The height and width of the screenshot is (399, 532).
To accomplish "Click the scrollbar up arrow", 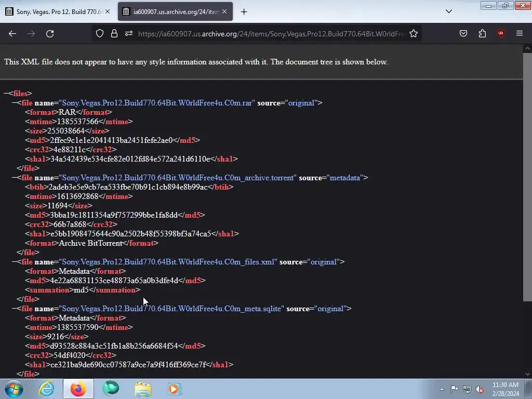I will 527,48.
